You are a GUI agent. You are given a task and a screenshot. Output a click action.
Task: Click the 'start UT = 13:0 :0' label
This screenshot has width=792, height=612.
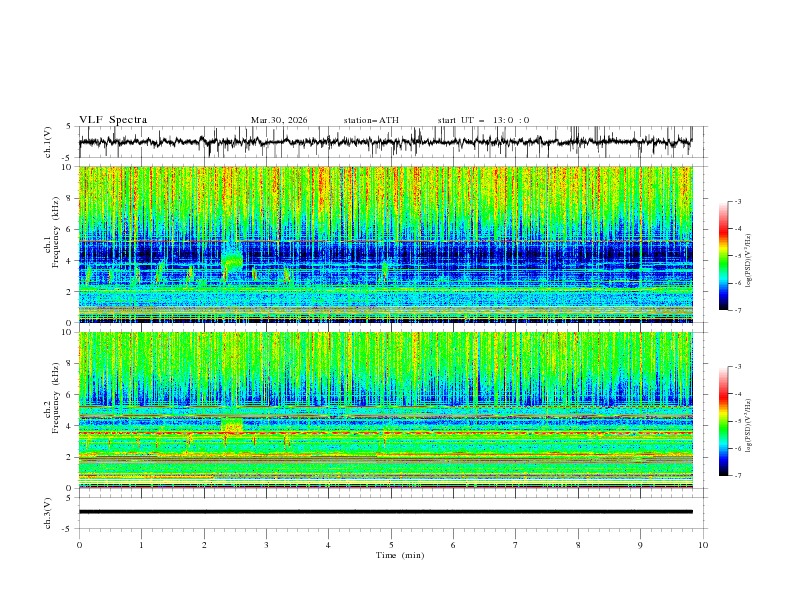pos(483,120)
